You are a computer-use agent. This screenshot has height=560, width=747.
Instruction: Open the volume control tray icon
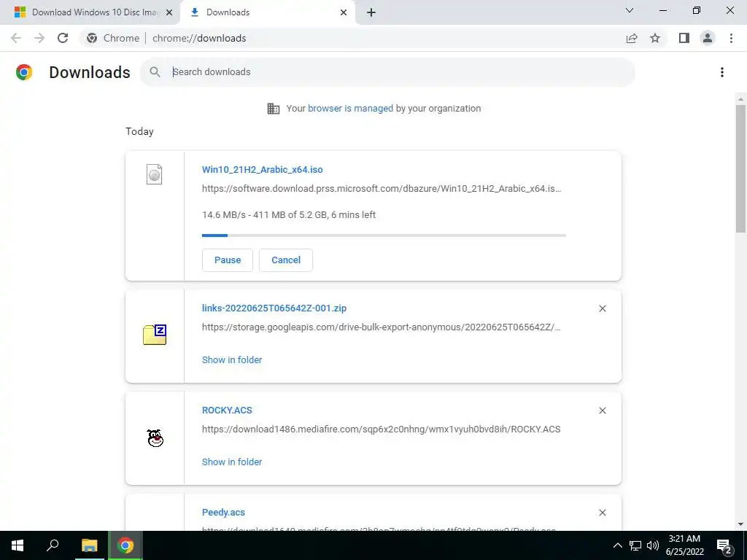[x=653, y=545]
